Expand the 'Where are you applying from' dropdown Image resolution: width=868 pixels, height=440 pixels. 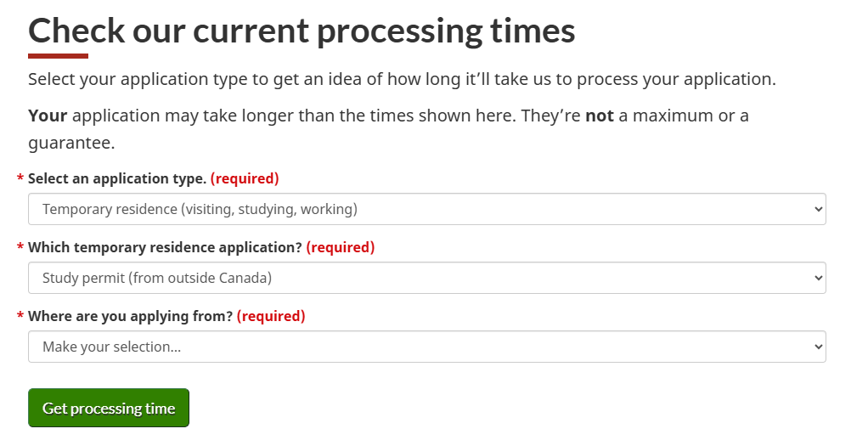click(x=426, y=347)
